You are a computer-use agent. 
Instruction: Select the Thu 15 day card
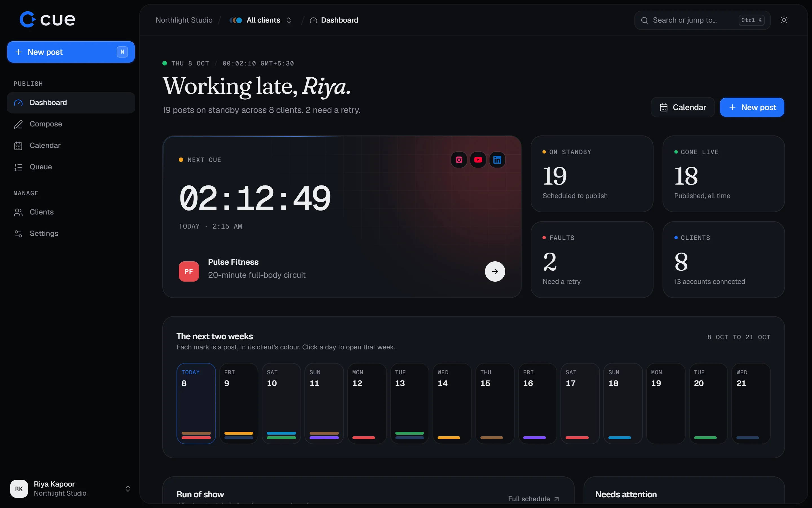pyautogui.click(x=495, y=403)
